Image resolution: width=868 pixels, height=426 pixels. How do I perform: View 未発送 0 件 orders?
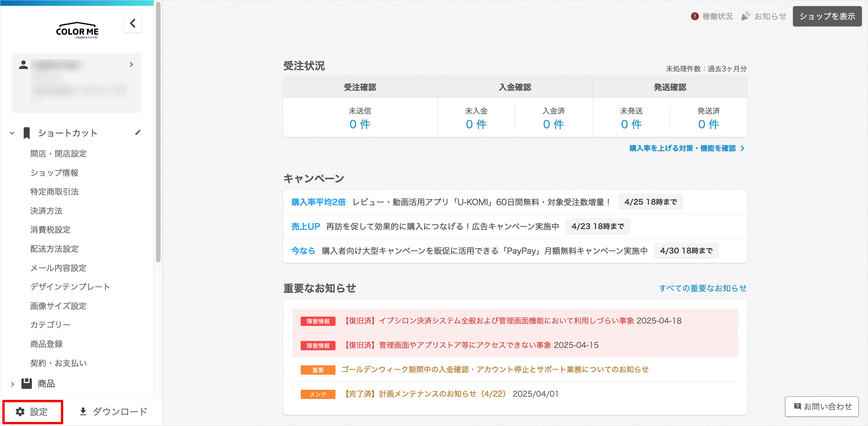click(x=631, y=124)
